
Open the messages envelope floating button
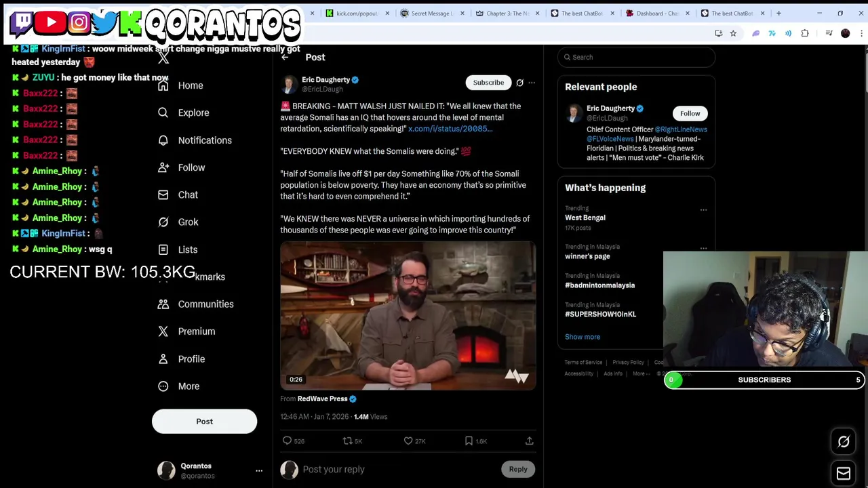[844, 473]
